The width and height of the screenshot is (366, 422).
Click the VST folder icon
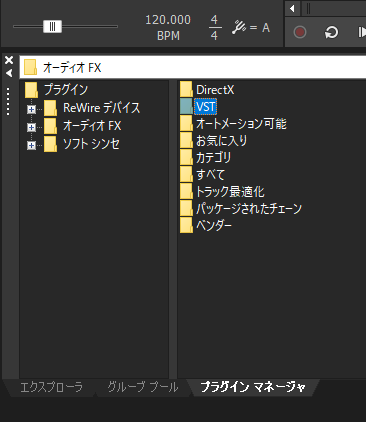(x=186, y=106)
